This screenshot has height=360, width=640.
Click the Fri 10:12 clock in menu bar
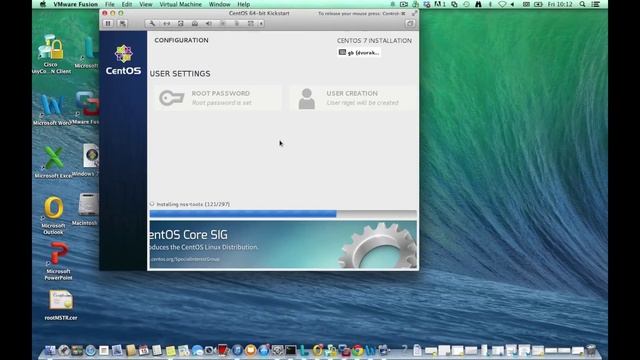point(560,4)
